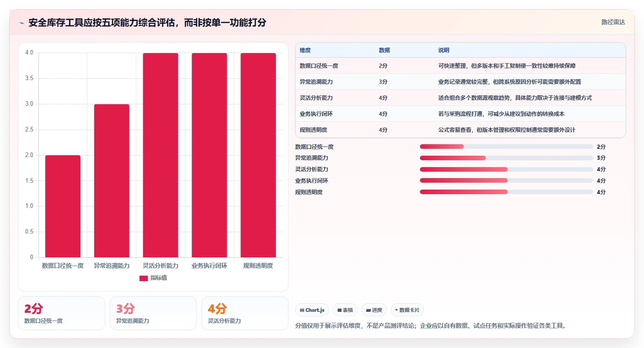Image resolution: width=644 pixels, height=348 pixels.
Task: Click the 安全库存工具 page title
Action: pos(147,23)
